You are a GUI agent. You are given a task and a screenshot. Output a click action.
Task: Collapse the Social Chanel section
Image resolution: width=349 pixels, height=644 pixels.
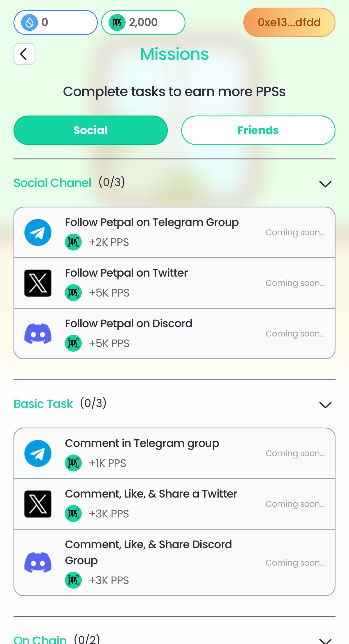[x=325, y=184]
